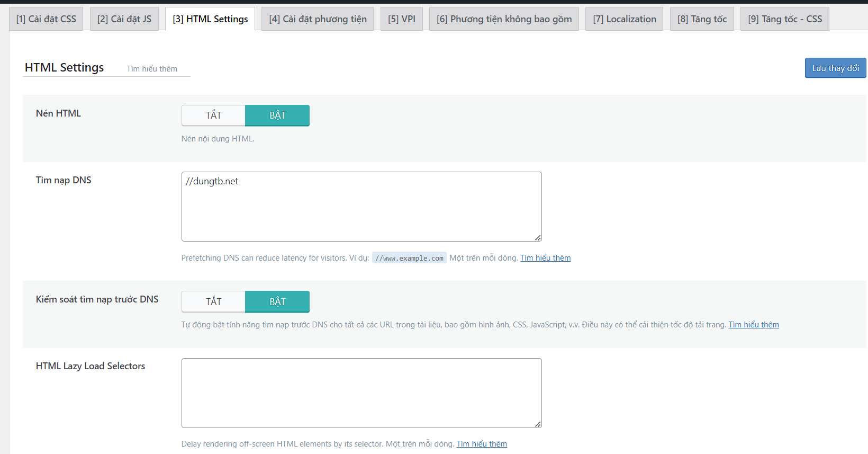Turn Nén HTML off with TẮT
Image resolution: width=868 pixels, height=454 pixels.
pos(213,115)
